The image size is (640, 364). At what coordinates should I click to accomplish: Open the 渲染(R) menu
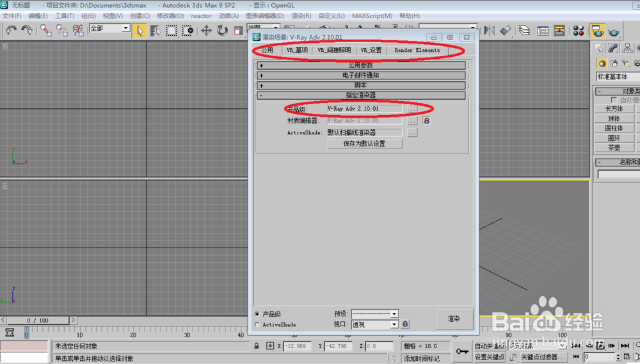pyautogui.click(x=301, y=16)
